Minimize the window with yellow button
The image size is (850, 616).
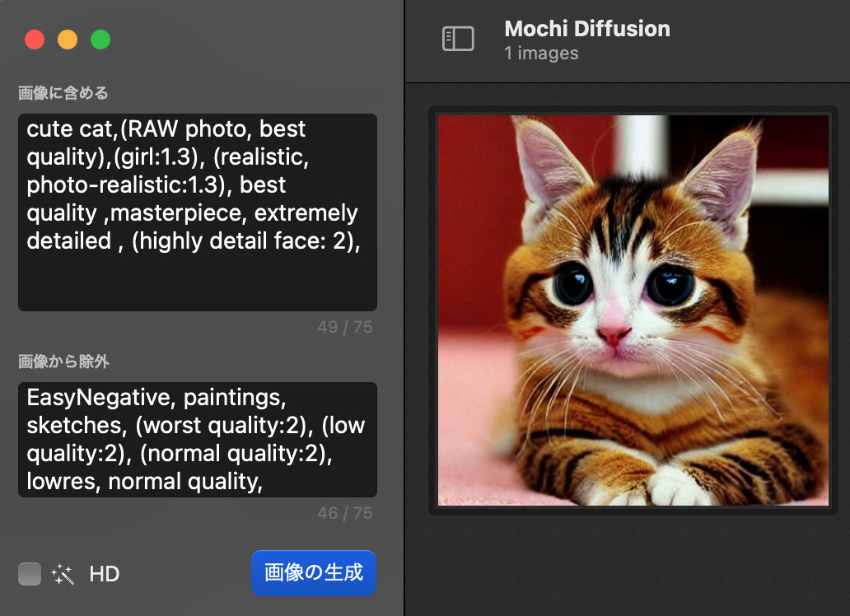[x=68, y=40]
